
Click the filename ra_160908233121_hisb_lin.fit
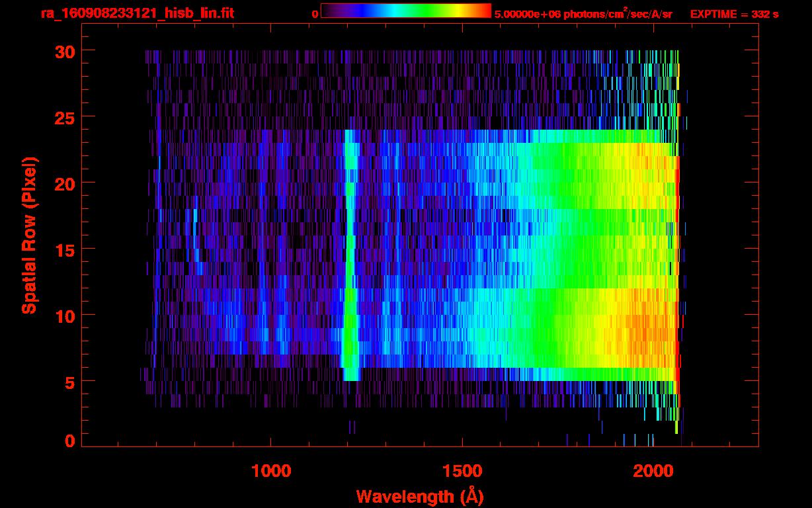[x=137, y=13]
